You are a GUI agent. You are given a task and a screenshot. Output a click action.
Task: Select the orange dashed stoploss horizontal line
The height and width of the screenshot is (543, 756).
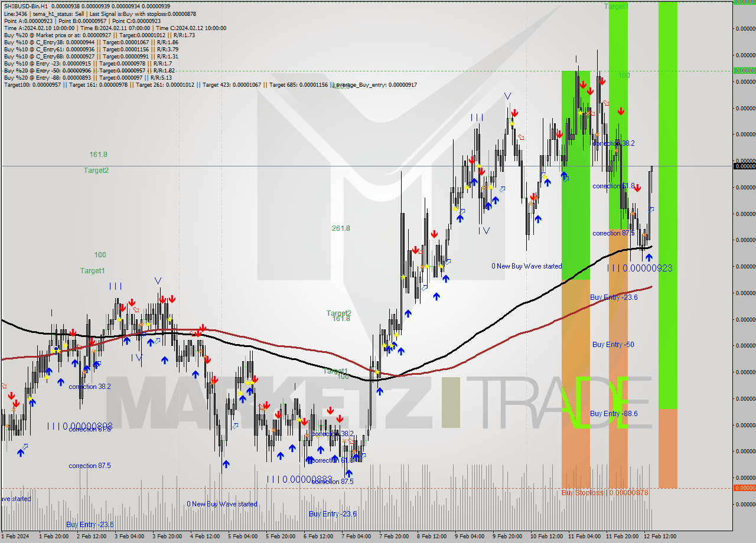pos(366,488)
